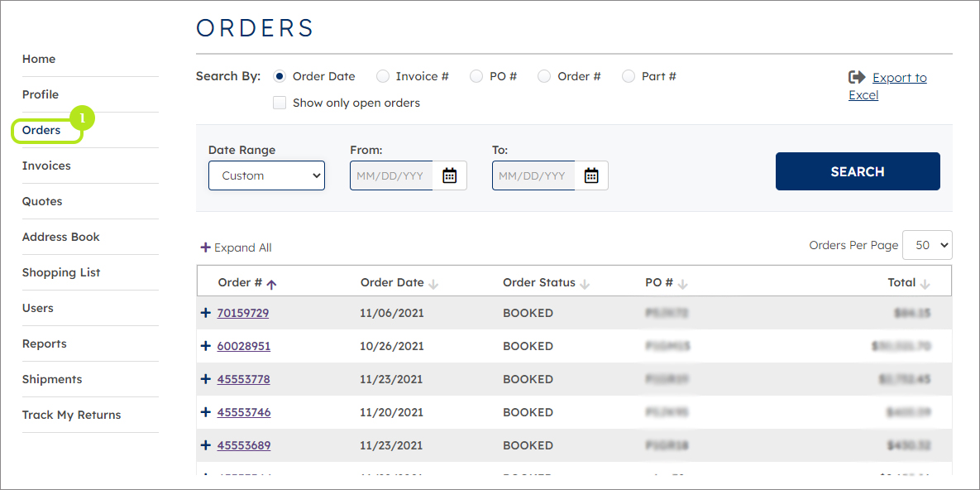
Task: Open Orders Per Page dropdown
Action: tap(928, 245)
